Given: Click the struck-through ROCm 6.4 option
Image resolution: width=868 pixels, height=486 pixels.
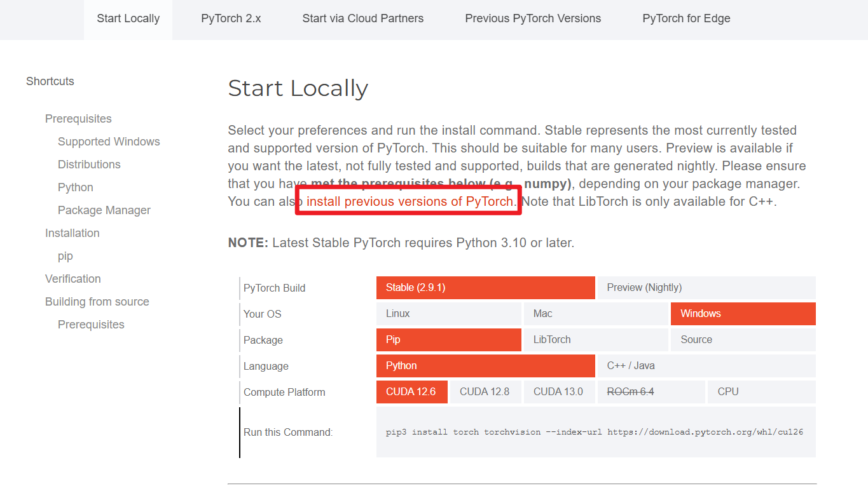Looking at the screenshot, I should pos(652,392).
